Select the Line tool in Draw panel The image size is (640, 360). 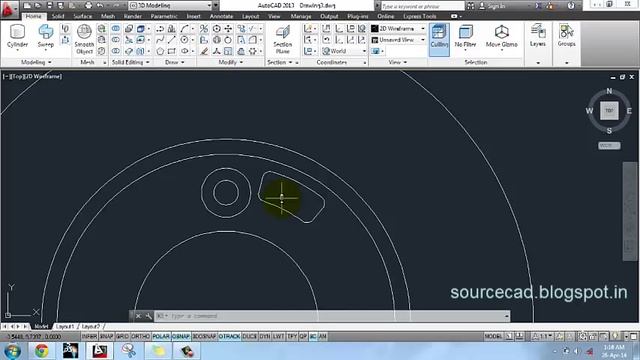pos(172,40)
